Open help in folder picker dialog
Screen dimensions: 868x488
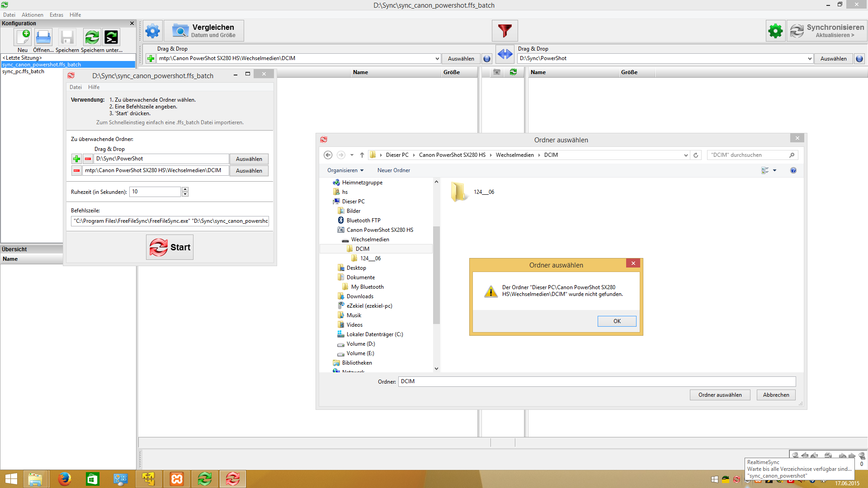pyautogui.click(x=793, y=170)
